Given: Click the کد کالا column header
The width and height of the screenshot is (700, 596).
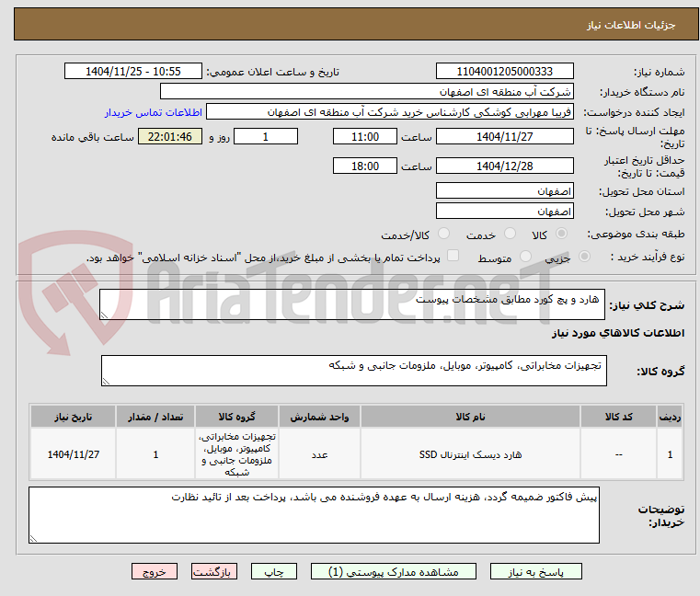Looking at the screenshot, I should (x=618, y=417).
